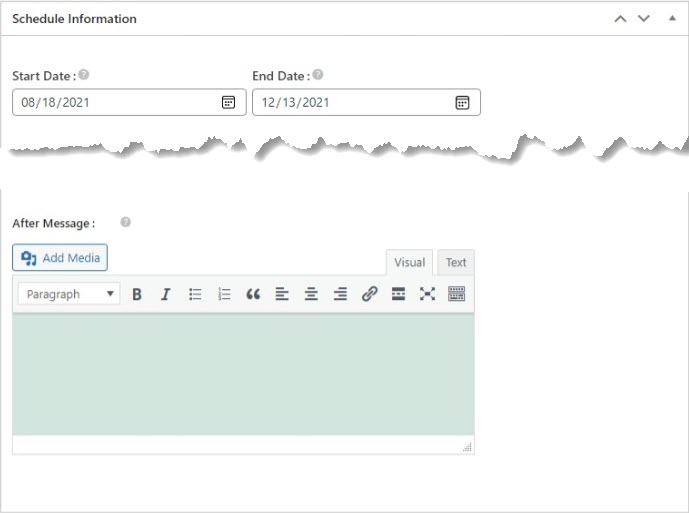Apply blockquote formatting
Image resolution: width=689 pixels, height=513 pixels.
coord(253,294)
